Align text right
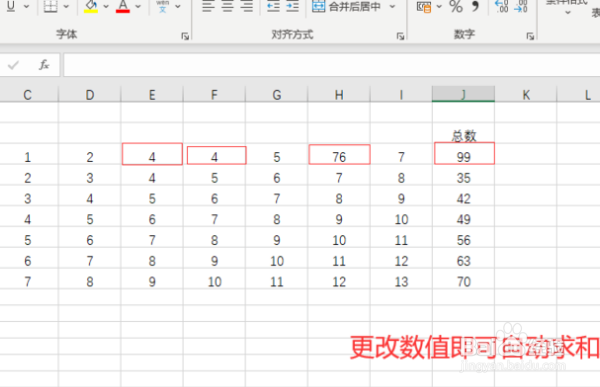600x387 pixels. pos(247,6)
